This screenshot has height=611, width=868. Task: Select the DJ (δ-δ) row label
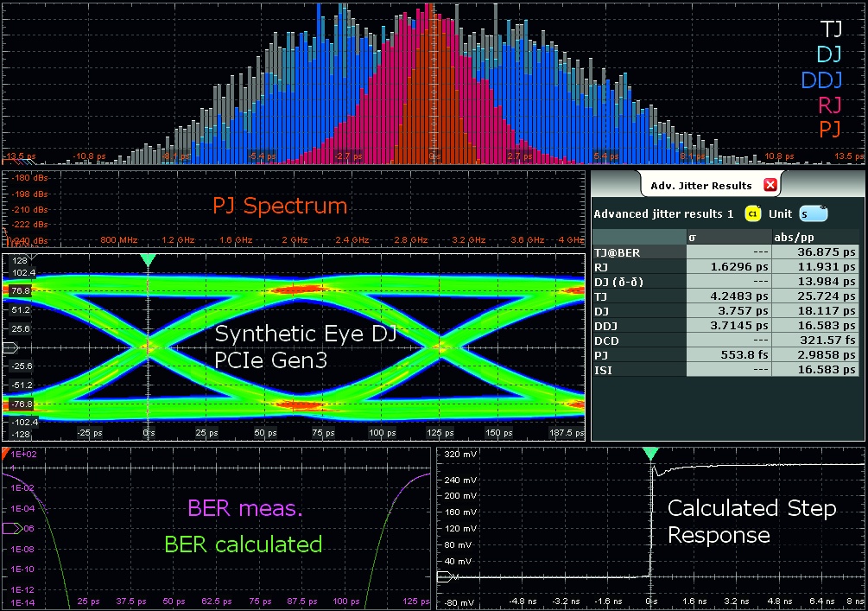pyautogui.click(x=639, y=282)
